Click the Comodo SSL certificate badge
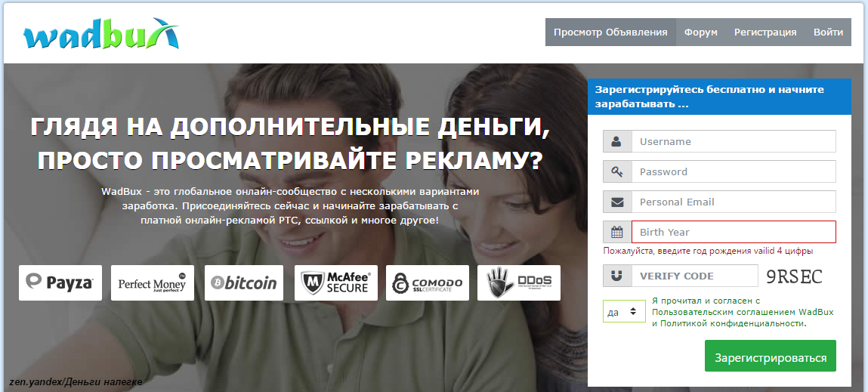Image resolution: width=868 pixels, height=392 pixels. pos(428,282)
